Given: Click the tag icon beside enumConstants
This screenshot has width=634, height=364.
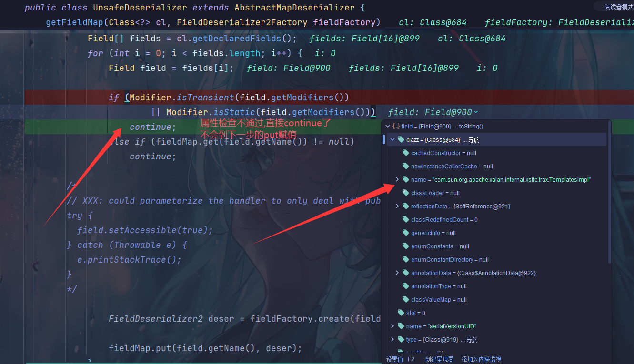Looking at the screenshot, I should click(x=406, y=246).
